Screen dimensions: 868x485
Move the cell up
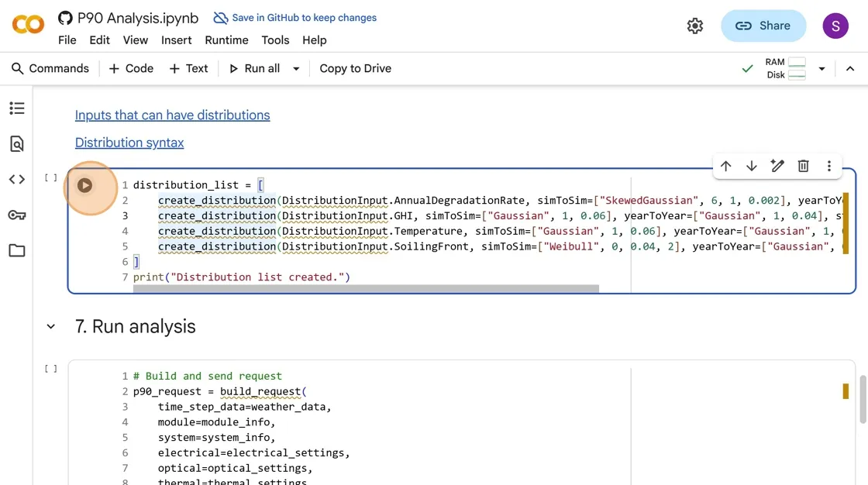point(725,166)
